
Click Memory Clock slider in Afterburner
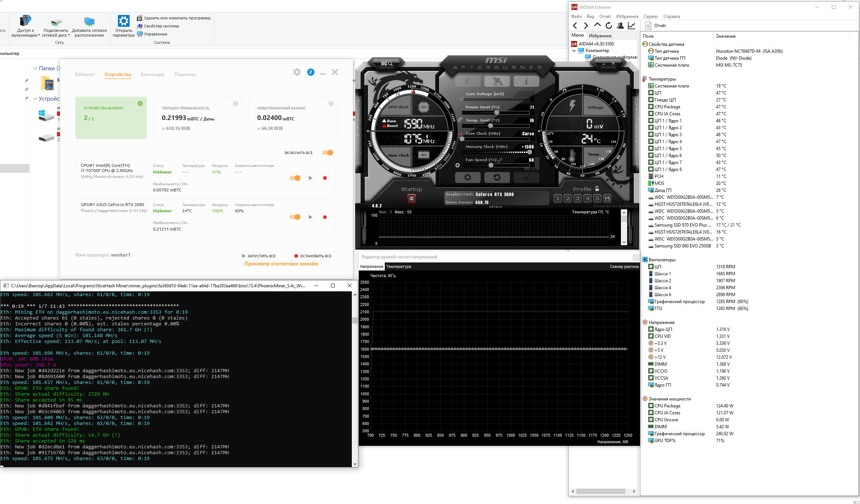coord(496,152)
